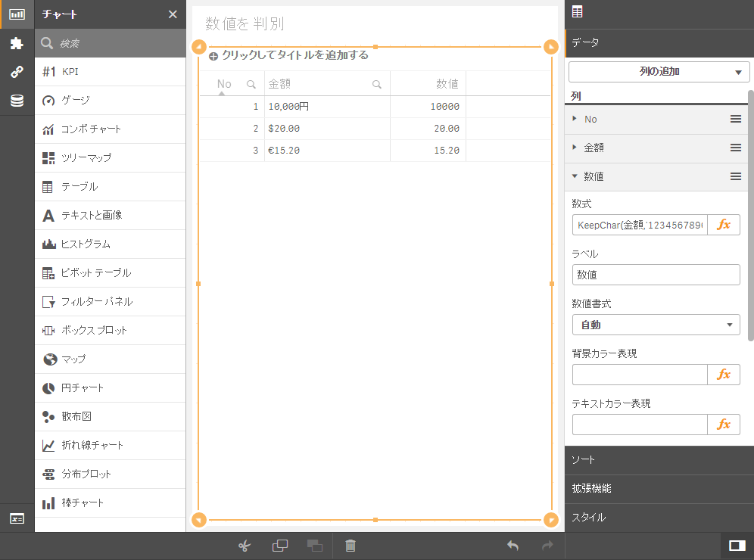
Task: Open the 列の追加 dropdown
Action: pyautogui.click(x=659, y=72)
